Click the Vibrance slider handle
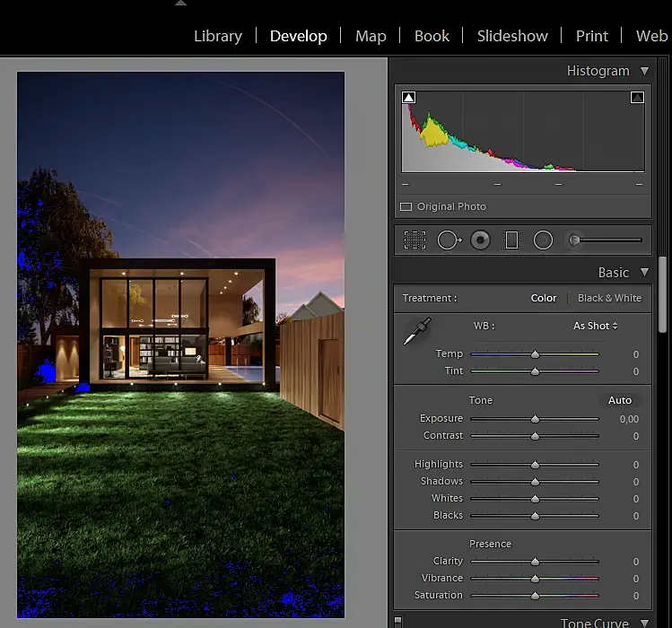The height and width of the screenshot is (628, 672). coord(535,579)
